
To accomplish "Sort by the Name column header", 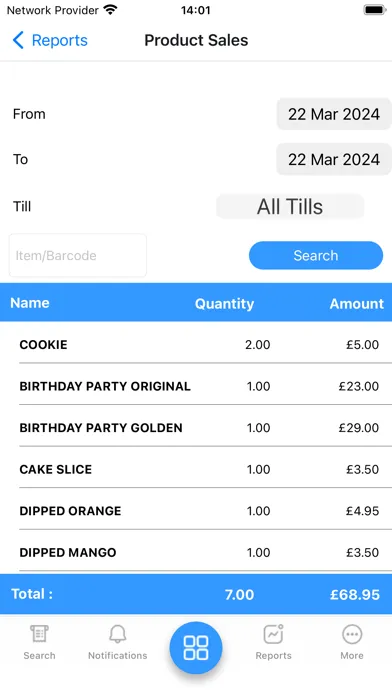I will (x=30, y=303).
